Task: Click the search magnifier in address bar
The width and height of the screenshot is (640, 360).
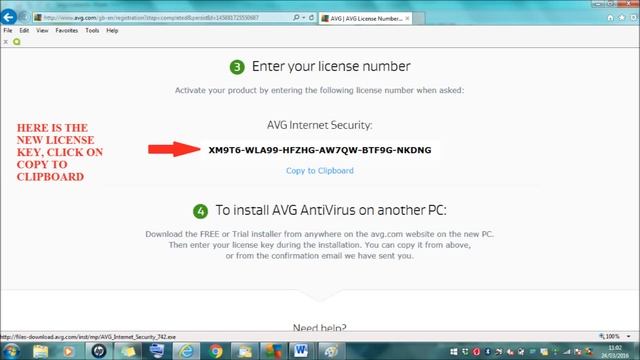Action: pyautogui.click(x=296, y=18)
